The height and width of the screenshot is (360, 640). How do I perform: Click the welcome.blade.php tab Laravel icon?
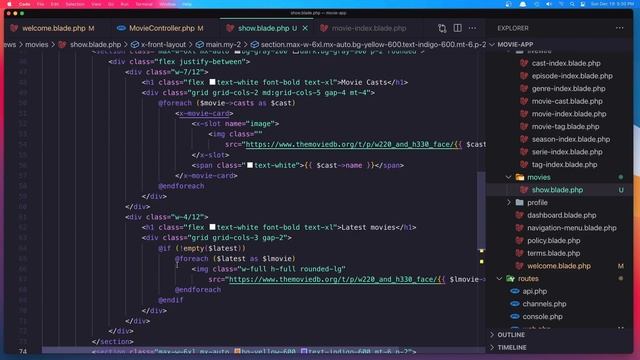(x=14, y=28)
